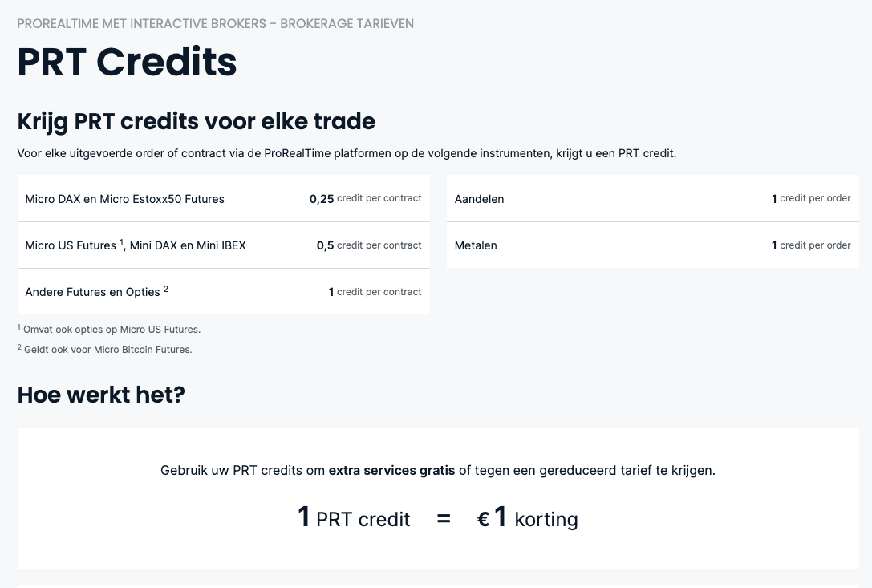The image size is (872, 588).
Task: Click the 0,5 credit per contract value
Action: coord(368,245)
